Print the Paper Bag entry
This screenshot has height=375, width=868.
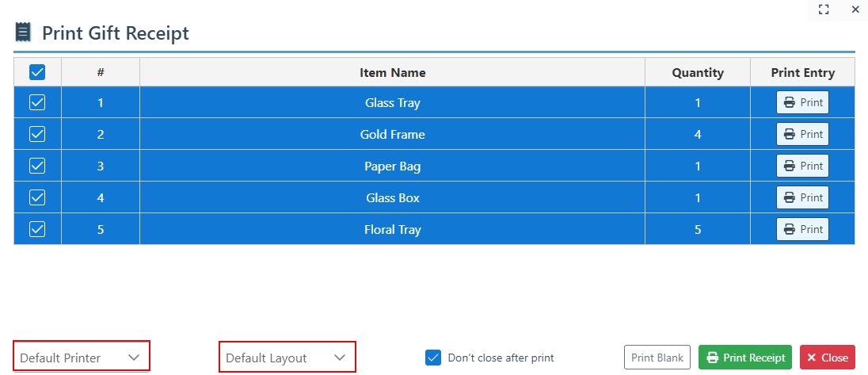802,166
